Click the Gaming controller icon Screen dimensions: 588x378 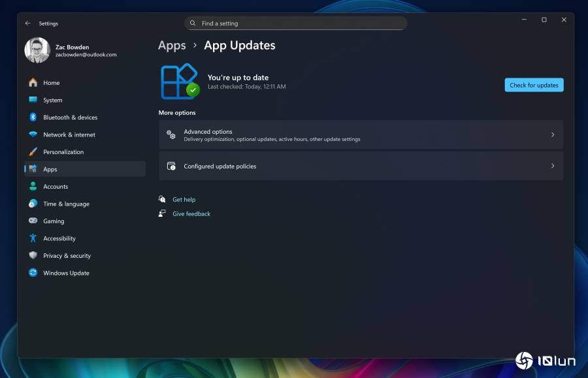(33, 221)
